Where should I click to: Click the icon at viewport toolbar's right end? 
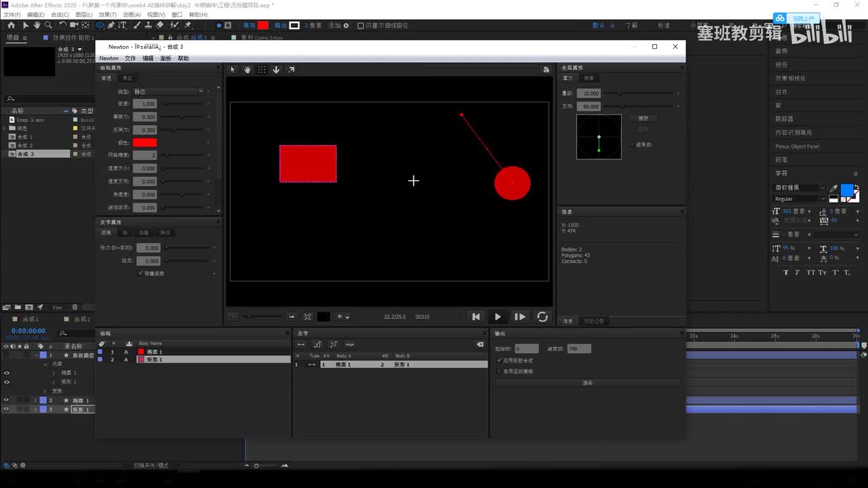(x=546, y=70)
